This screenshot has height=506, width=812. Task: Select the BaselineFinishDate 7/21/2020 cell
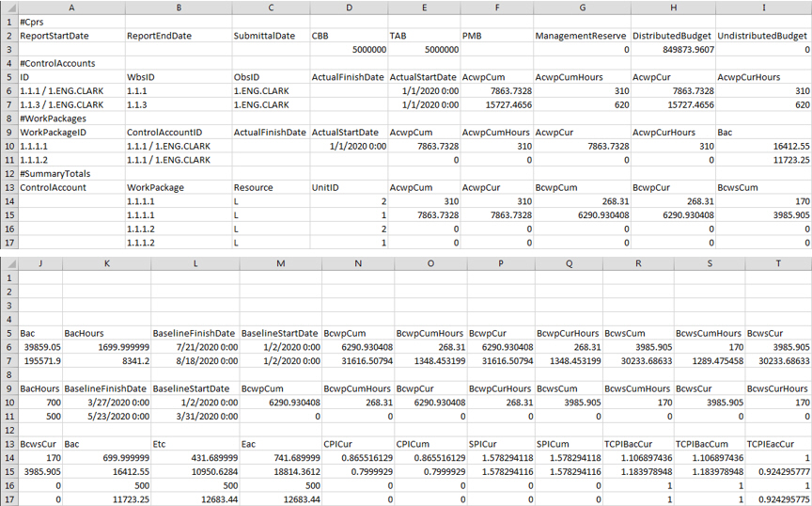click(195, 346)
